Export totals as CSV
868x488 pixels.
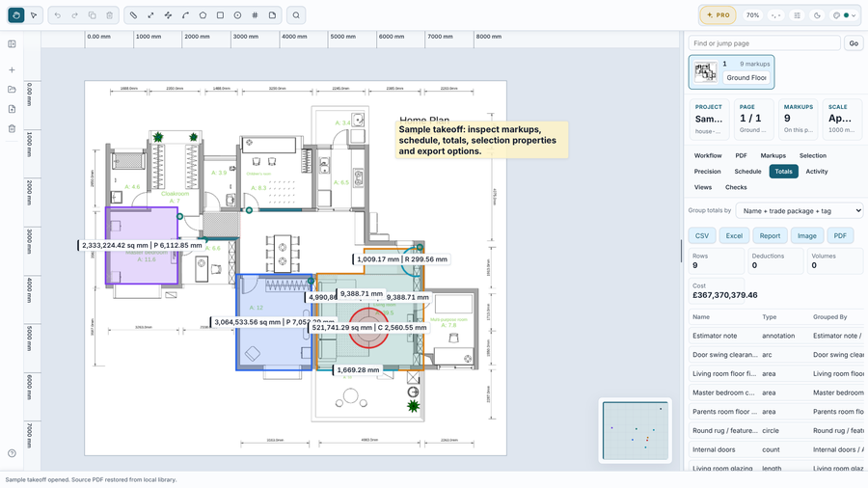(702, 235)
